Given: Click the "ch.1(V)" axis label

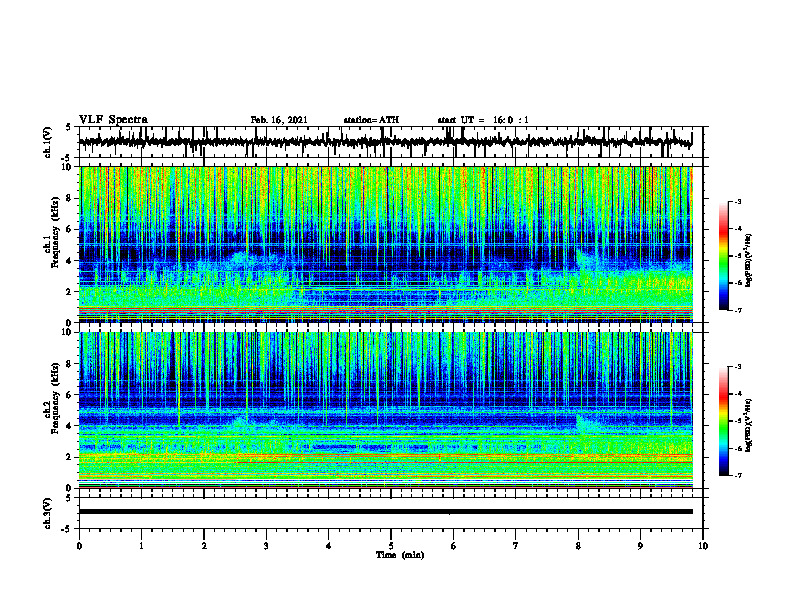Looking at the screenshot, I should [48, 142].
